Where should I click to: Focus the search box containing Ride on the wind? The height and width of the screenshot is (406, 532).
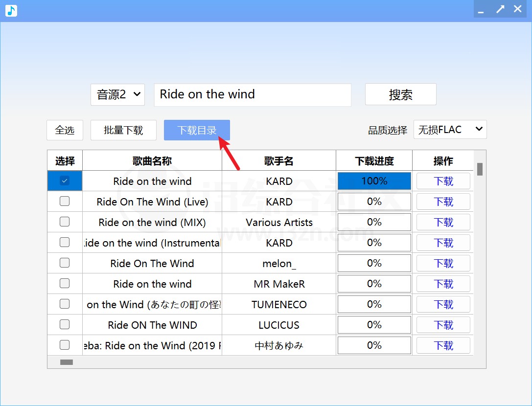click(x=253, y=94)
